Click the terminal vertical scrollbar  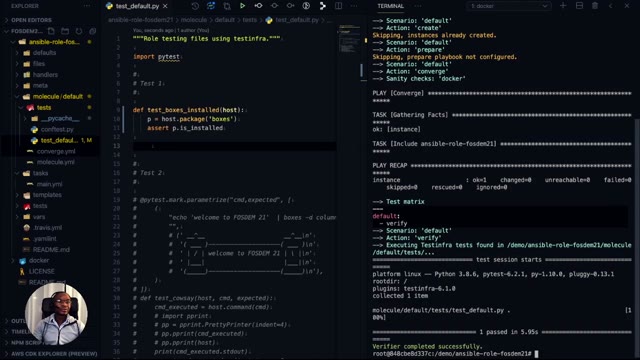coord(637,239)
